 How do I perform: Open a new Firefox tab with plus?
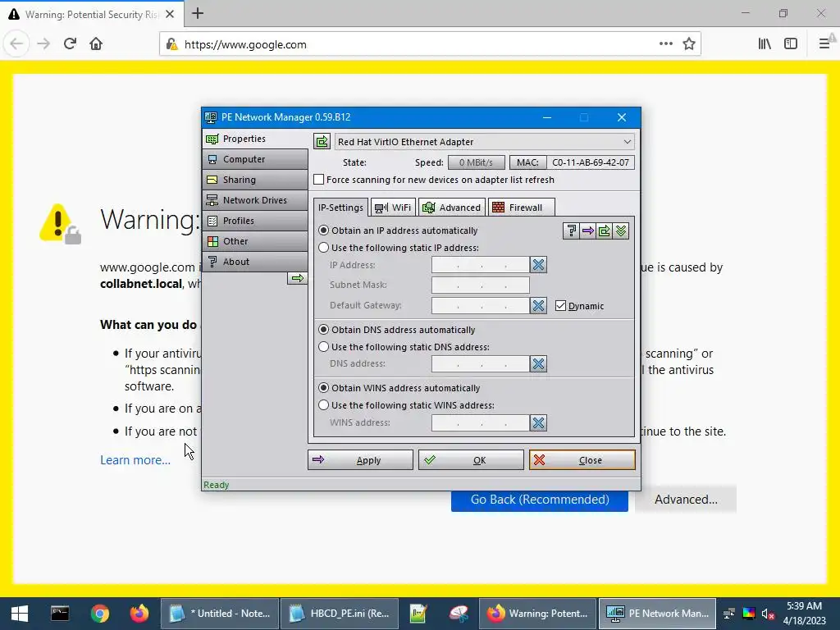[x=198, y=13]
